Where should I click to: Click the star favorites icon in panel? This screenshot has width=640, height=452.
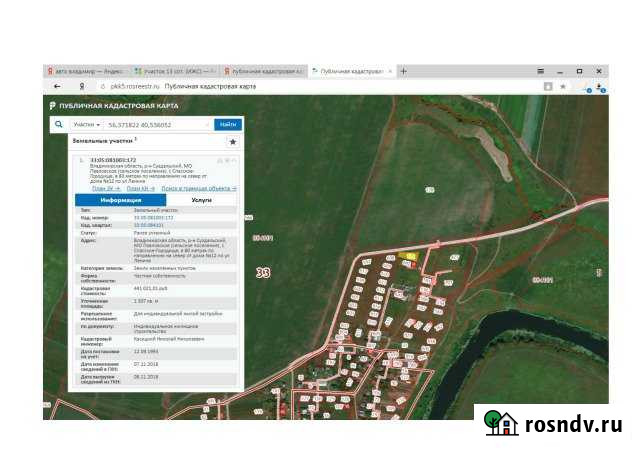(x=232, y=143)
